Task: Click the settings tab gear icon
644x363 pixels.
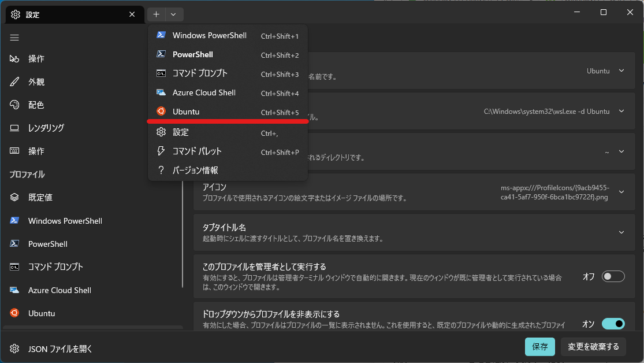Action: (16, 14)
